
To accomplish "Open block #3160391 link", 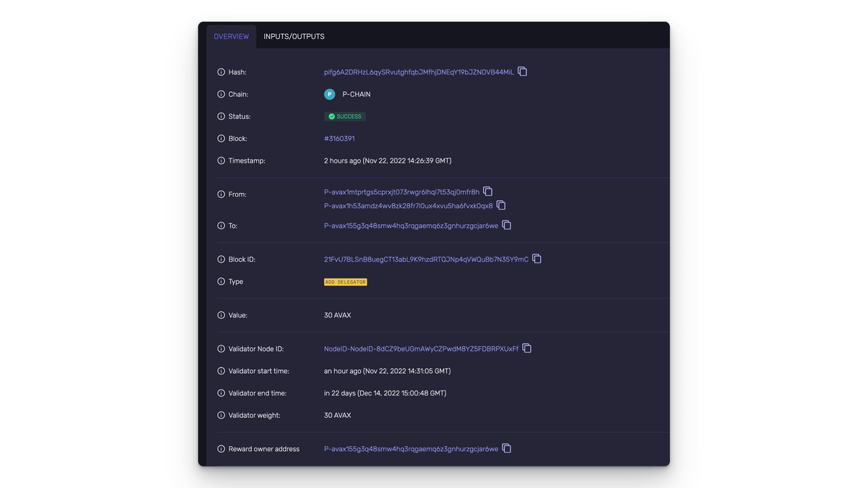I will pyautogui.click(x=339, y=139).
